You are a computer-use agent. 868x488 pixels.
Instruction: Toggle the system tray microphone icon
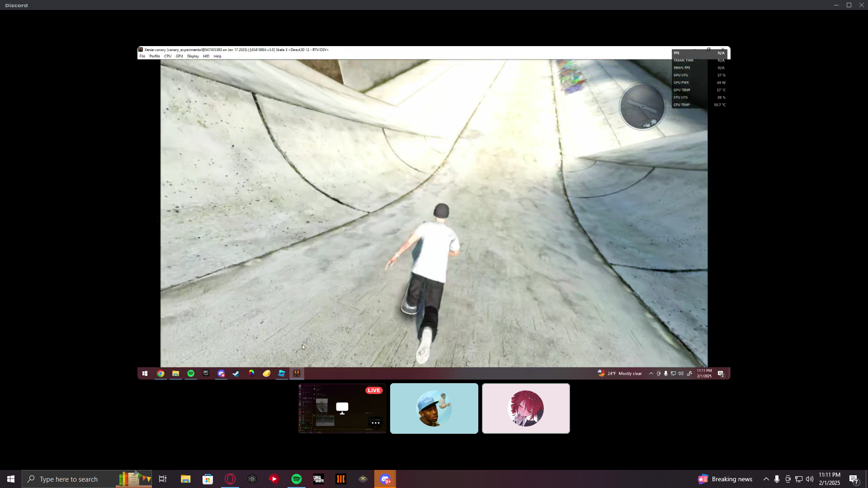tap(777, 479)
